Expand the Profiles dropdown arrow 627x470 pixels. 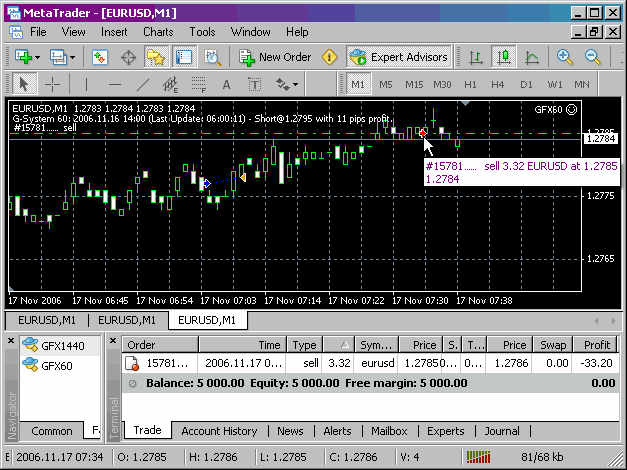72,58
